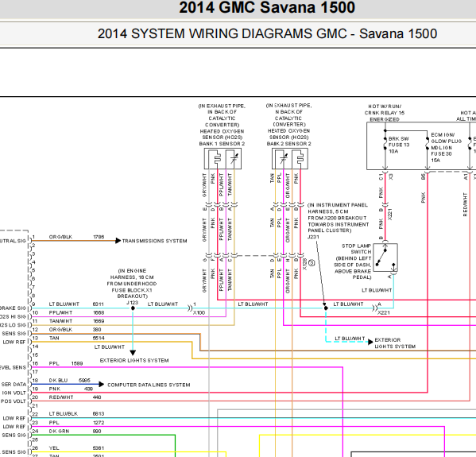Click circuit number 890 on pin 24
Screen dimensions: 476x457
click(x=97, y=431)
